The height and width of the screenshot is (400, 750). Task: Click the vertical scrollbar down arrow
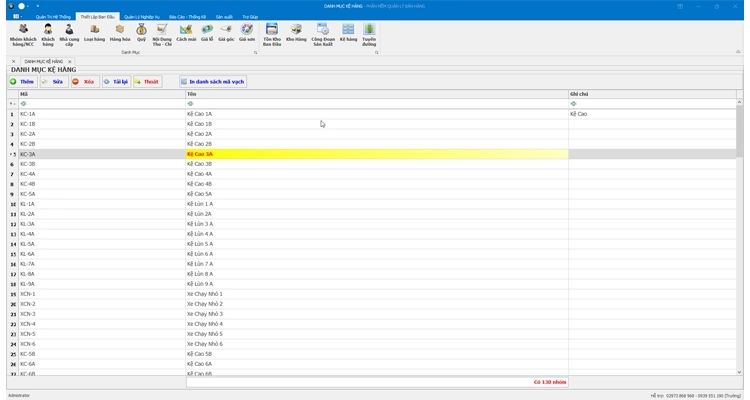(x=739, y=372)
